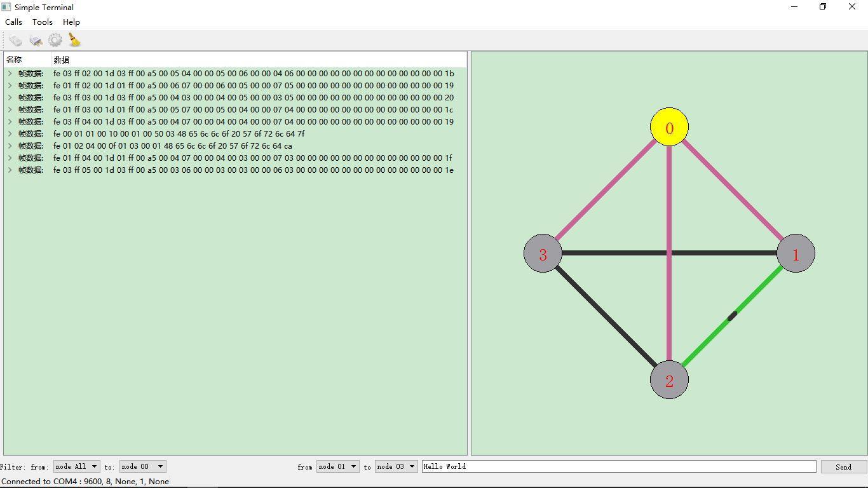868x488 pixels.
Task: Click the Hello World message input field
Action: point(619,466)
